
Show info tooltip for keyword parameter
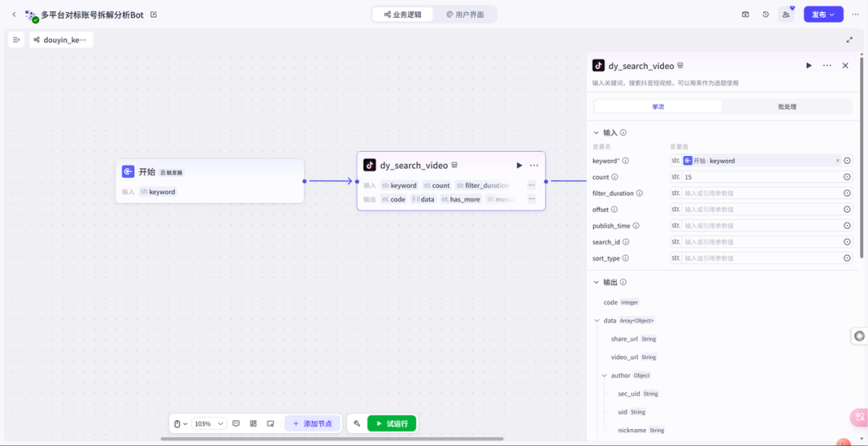[625, 161]
